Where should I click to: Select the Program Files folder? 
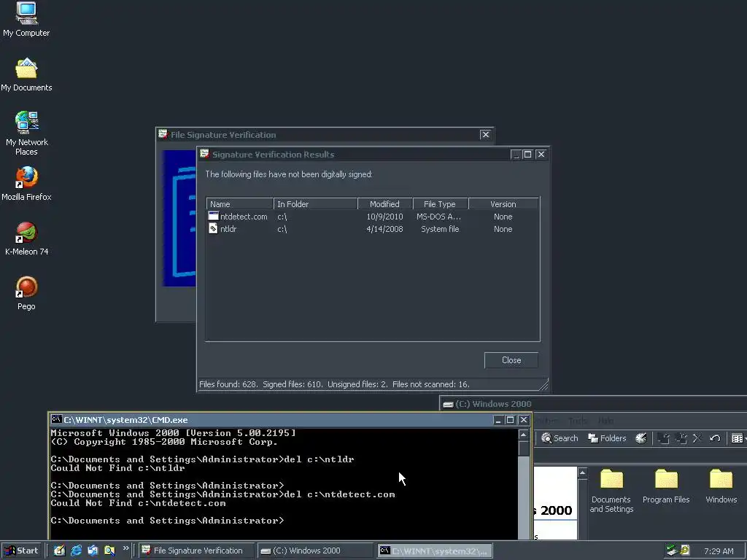(x=666, y=486)
